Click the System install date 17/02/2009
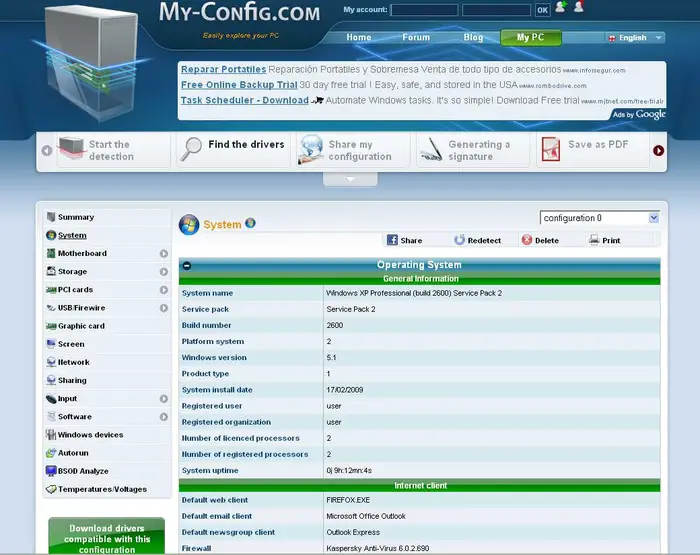Image resolution: width=700 pixels, height=555 pixels. pyautogui.click(x=345, y=390)
